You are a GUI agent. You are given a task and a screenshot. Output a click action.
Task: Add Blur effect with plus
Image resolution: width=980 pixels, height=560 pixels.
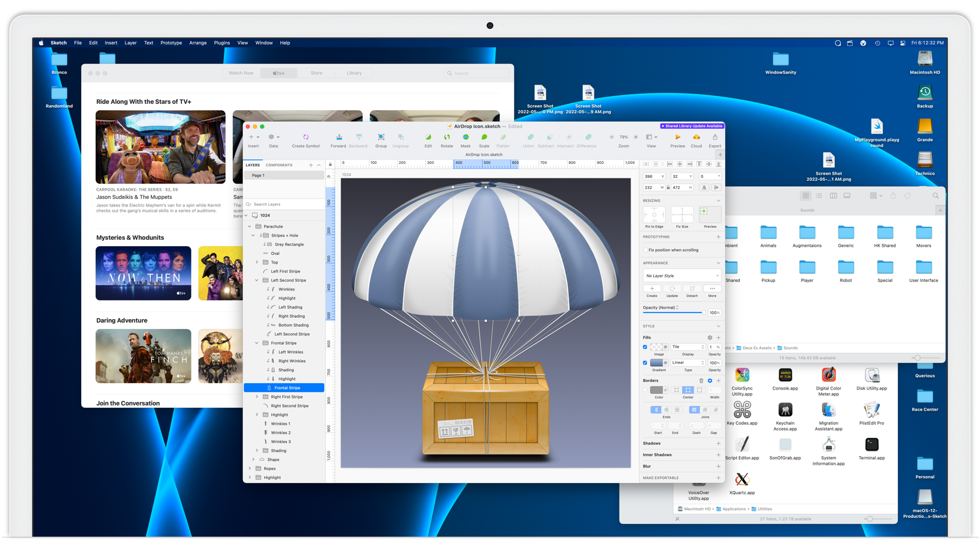(718, 466)
